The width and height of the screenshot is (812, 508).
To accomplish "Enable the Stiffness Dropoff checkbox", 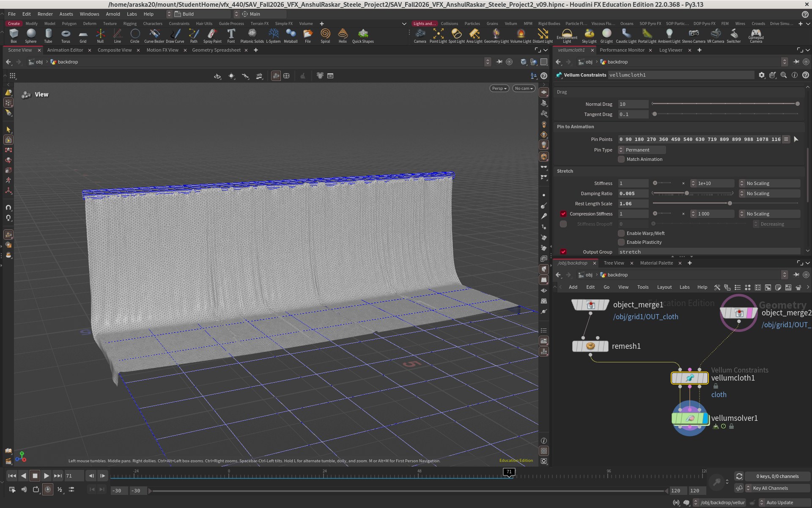I will [x=563, y=224].
